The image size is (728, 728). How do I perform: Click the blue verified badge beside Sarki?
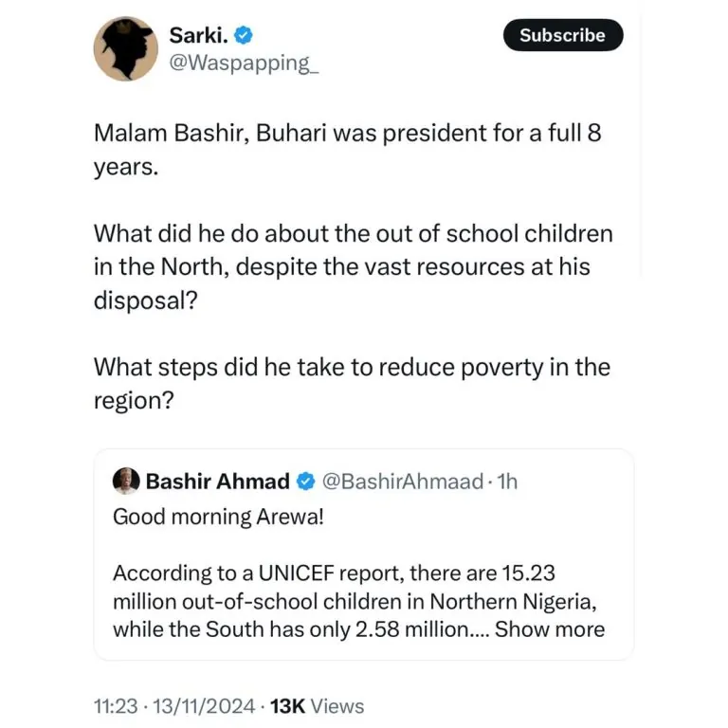click(x=244, y=36)
